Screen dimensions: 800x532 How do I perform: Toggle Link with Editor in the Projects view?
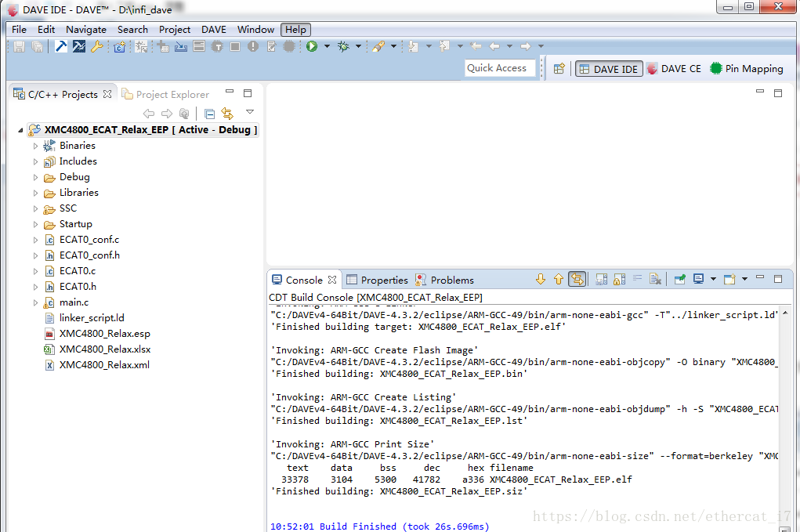coord(227,114)
